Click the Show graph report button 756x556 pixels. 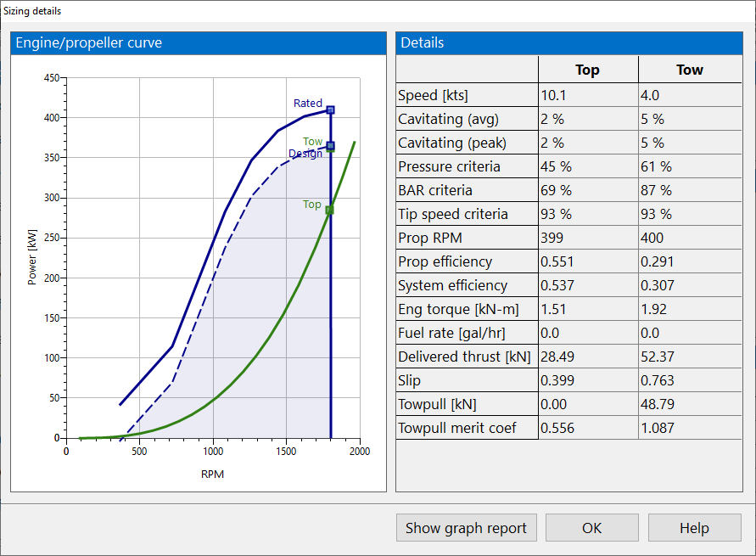[x=466, y=527]
